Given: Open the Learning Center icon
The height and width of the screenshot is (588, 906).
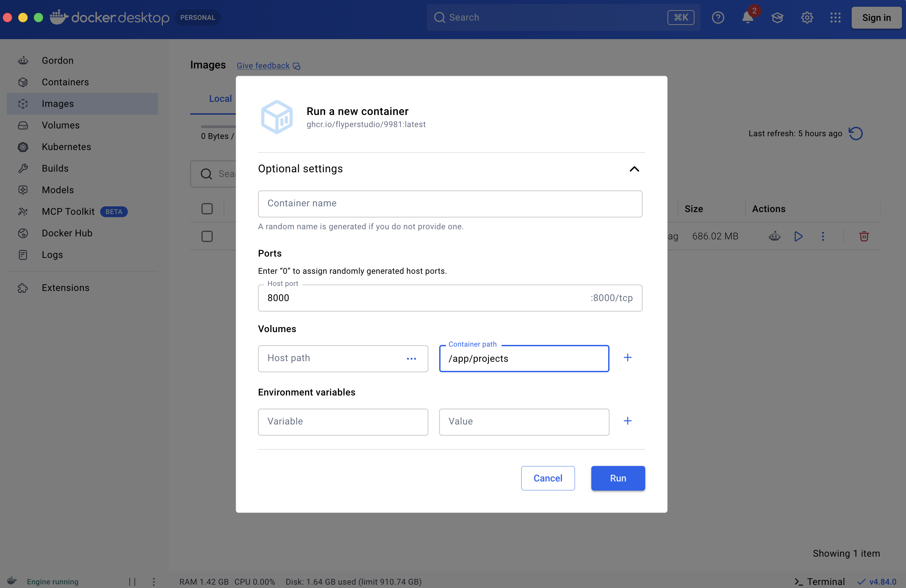Looking at the screenshot, I should click(777, 18).
